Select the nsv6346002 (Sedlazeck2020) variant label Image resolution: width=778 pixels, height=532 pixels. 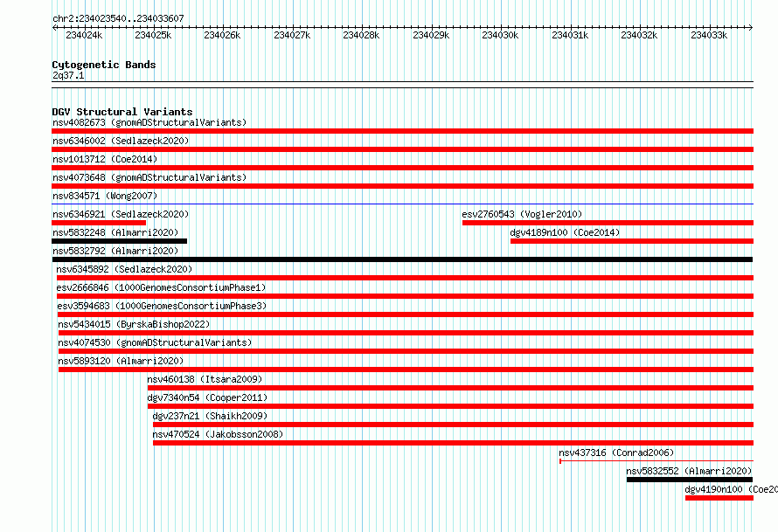121,141
